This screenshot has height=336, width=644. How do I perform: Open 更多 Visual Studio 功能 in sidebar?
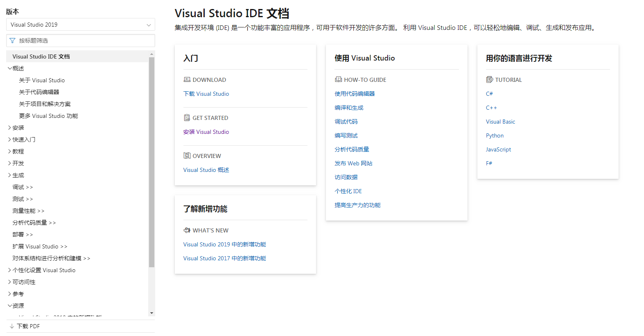point(48,116)
